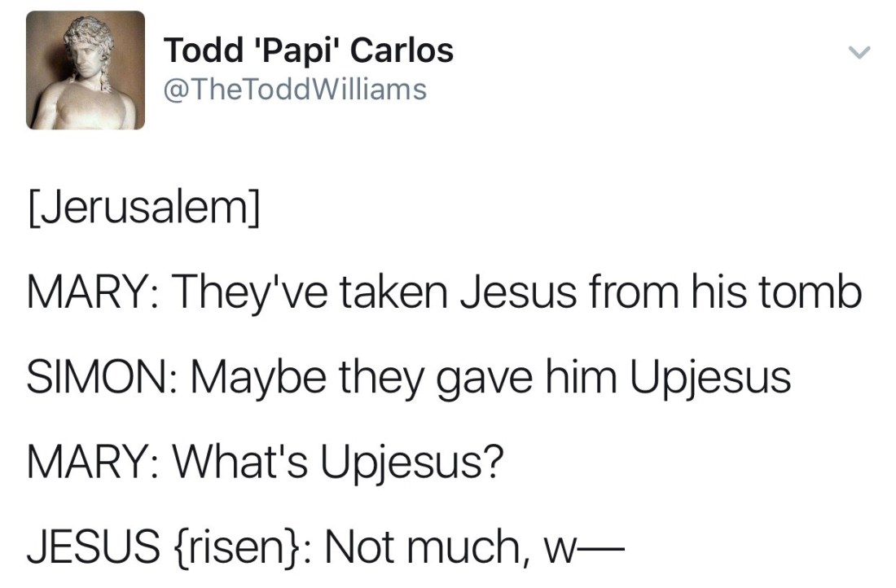Click the @TheToddWilliams handle
896x588 pixels.
pyautogui.click(x=295, y=88)
